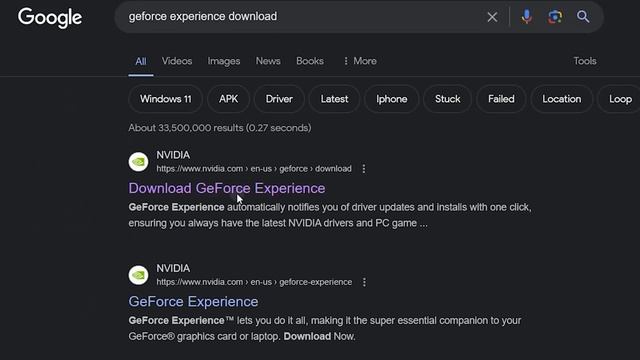Apply the Failed filter chip
The width and height of the screenshot is (640, 360).
coord(501,99)
